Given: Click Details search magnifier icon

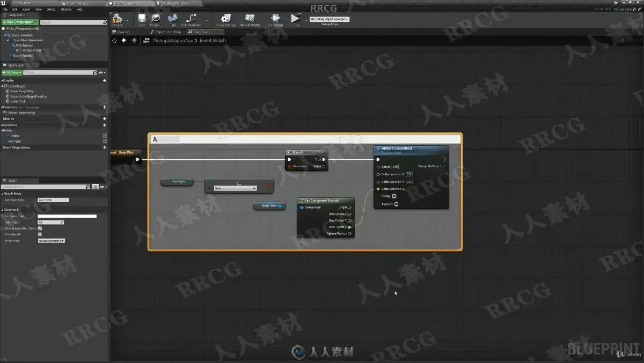Looking at the screenshot, I should 88,187.
